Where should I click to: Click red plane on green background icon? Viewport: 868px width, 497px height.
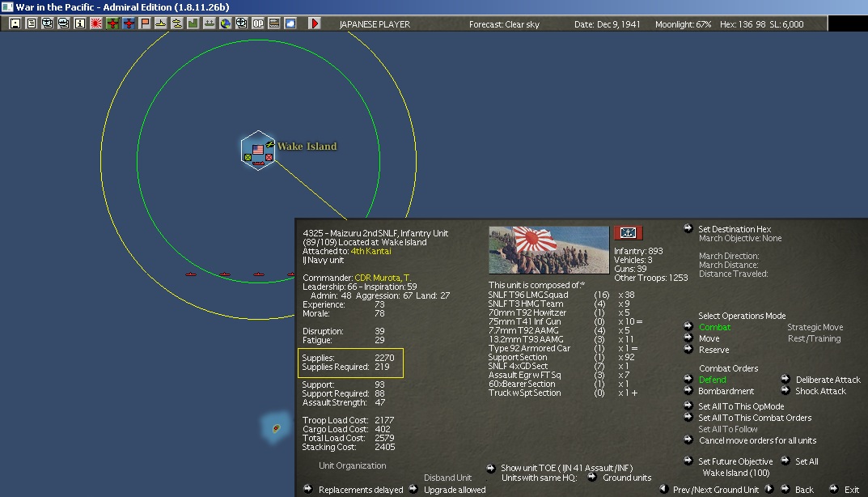pyautogui.click(x=112, y=23)
